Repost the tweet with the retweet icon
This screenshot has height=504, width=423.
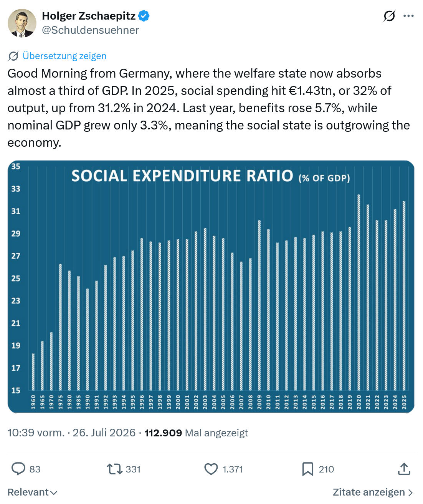point(114,469)
